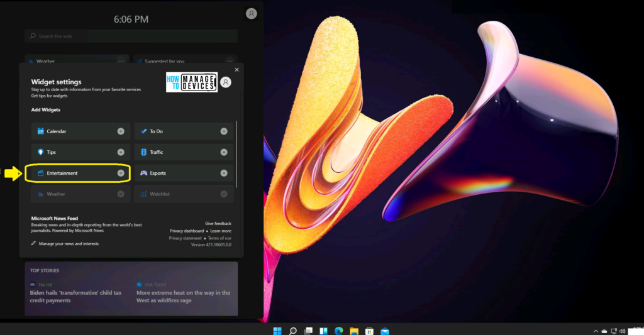The height and width of the screenshot is (335, 644).
Task: Click the plus icon beside Tips
Action: (x=121, y=152)
